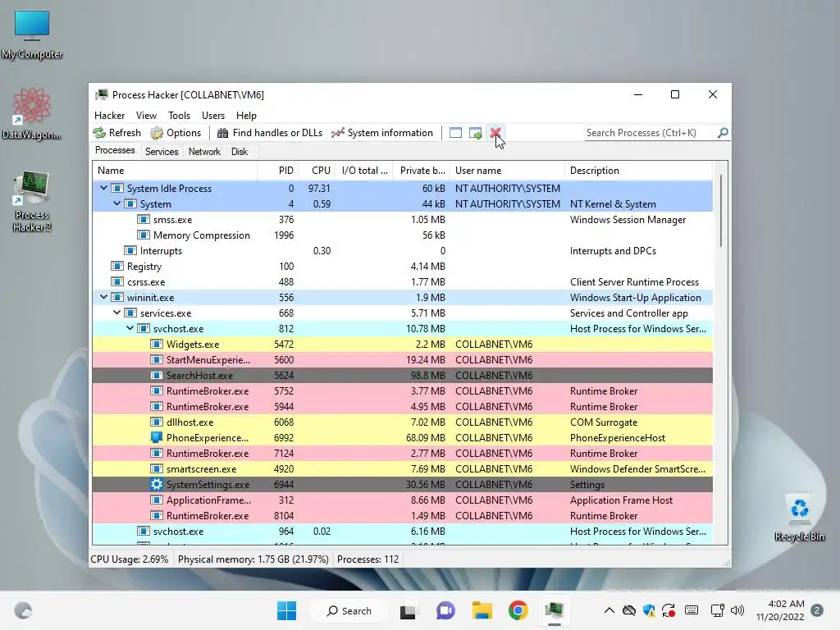Click the Interrupts row icon

point(130,250)
